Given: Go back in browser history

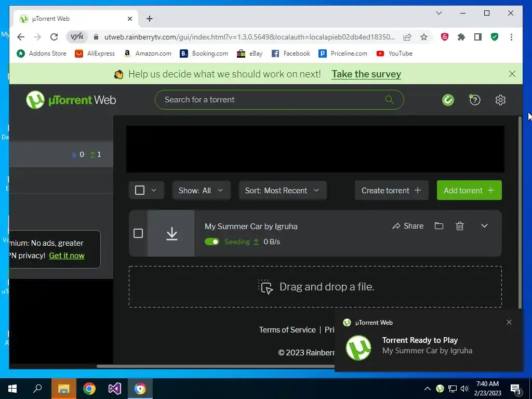Looking at the screenshot, I should (21, 37).
